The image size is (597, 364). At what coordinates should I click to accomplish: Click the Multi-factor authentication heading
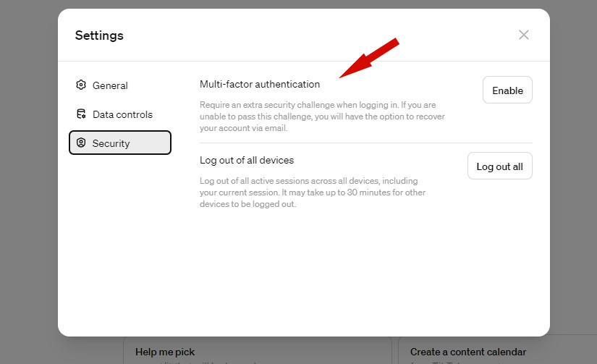point(260,84)
